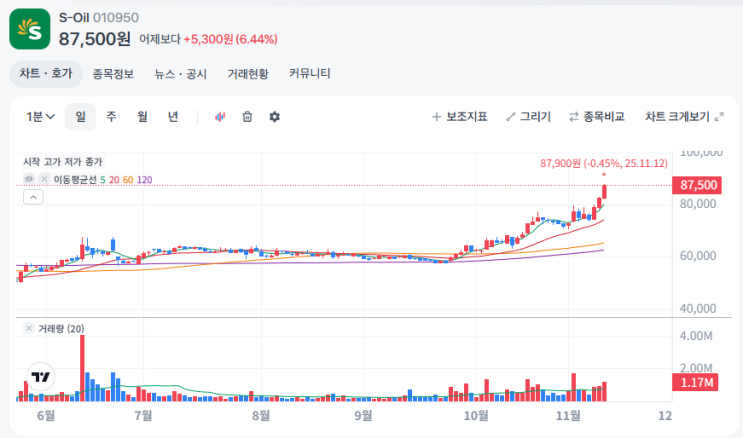Open the 커뮤니티 tab
This screenshot has height=438, width=743.
click(x=309, y=74)
